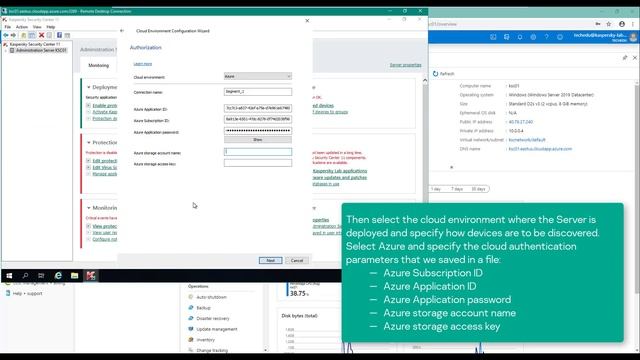This screenshot has width=640, height=360.
Task: Click the Cancel button in wizard
Action: tap(297, 260)
